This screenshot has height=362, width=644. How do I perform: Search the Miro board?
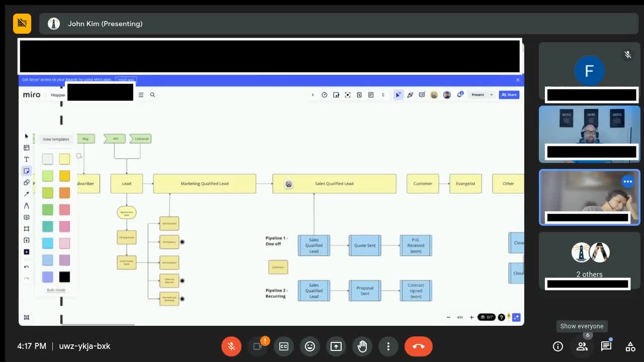pyautogui.click(x=152, y=95)
